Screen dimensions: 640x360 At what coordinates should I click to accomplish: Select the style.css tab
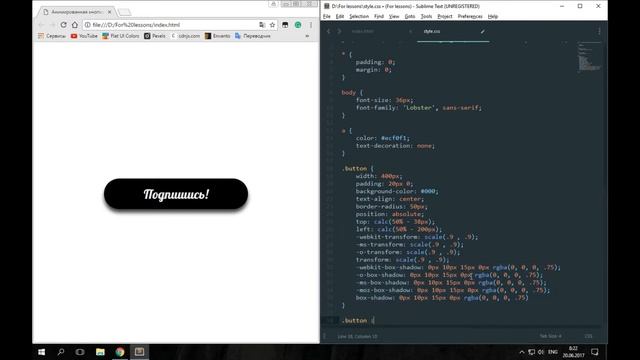pos(432,31)
